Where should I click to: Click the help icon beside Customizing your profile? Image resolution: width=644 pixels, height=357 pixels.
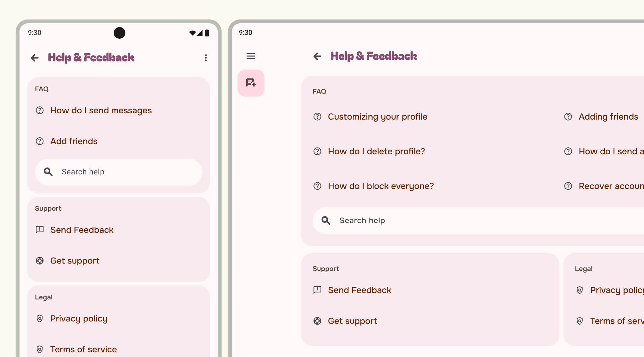[317, 117]
